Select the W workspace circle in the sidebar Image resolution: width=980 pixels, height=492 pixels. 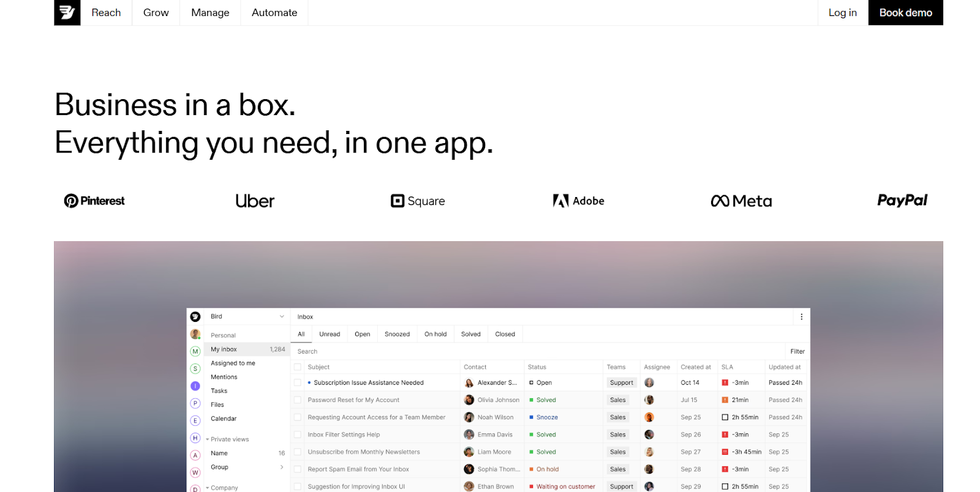195,472
